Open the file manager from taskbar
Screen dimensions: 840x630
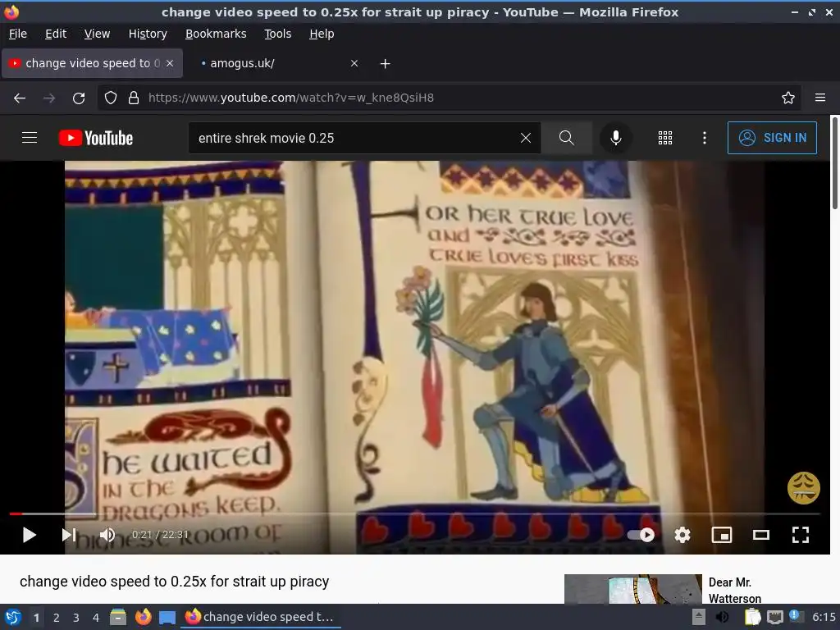click(118, 617)
